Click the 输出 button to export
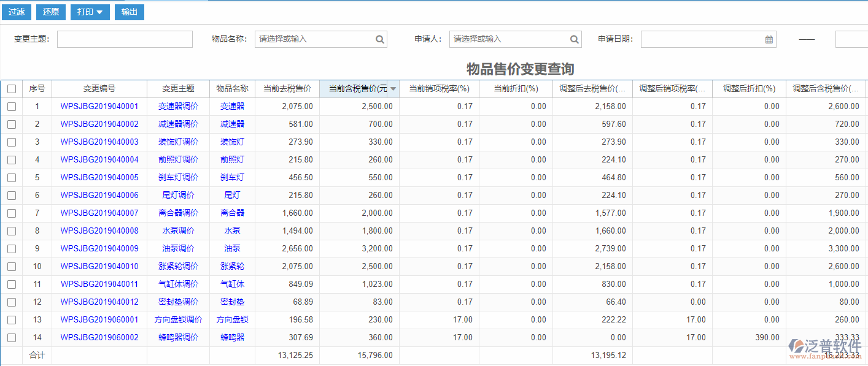 [129, 12]
